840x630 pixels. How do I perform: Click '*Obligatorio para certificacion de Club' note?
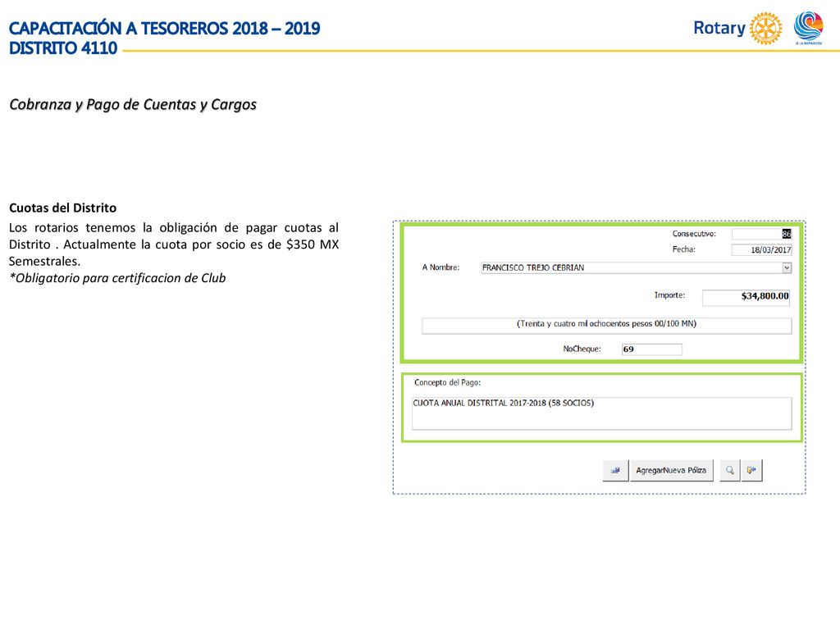pyautogui.click(x=117, y=278)
